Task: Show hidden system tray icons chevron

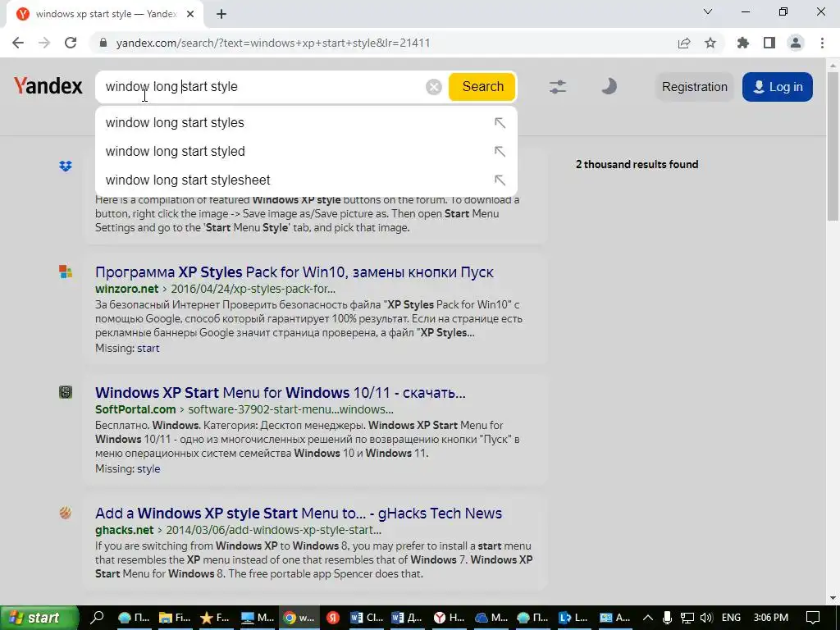Action: 648,618
